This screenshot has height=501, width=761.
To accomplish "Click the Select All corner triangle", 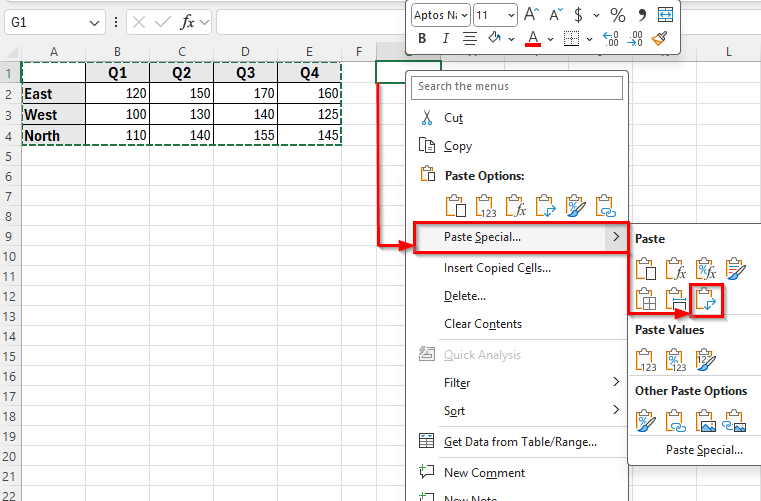I will click(x=11, y=51).
